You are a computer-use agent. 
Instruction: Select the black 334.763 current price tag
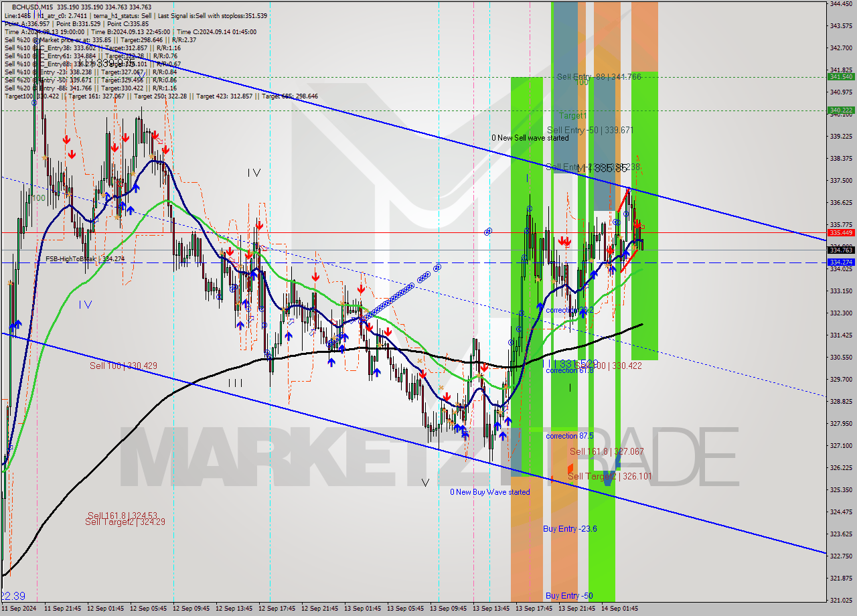pyautogui.click(x=840, y=250)
